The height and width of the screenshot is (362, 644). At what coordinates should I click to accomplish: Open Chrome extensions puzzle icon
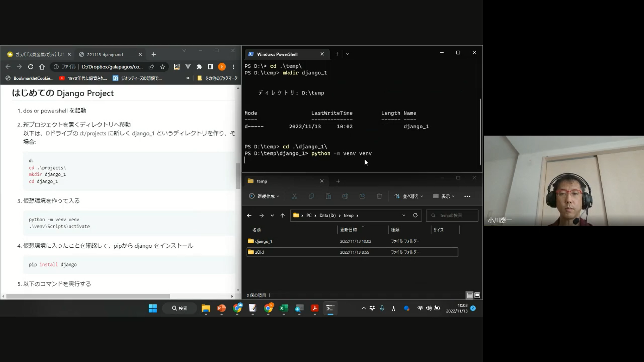pos(199,67)
